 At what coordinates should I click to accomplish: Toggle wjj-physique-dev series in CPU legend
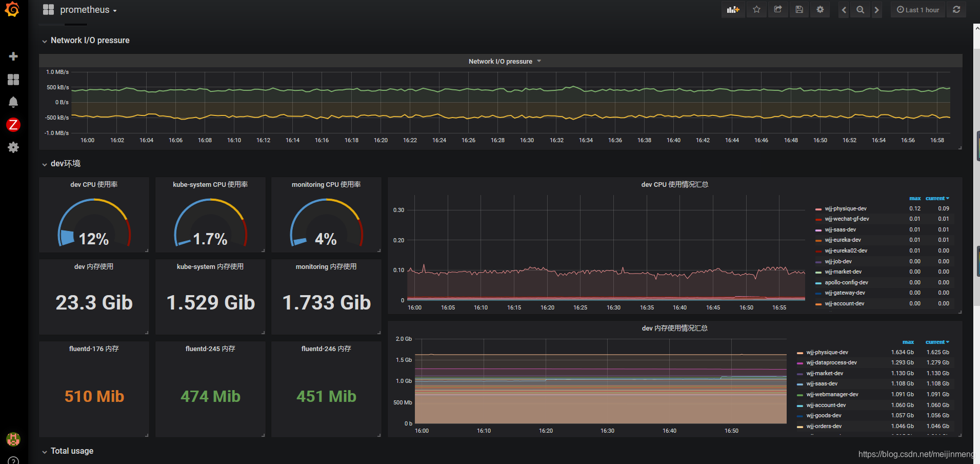845,208
